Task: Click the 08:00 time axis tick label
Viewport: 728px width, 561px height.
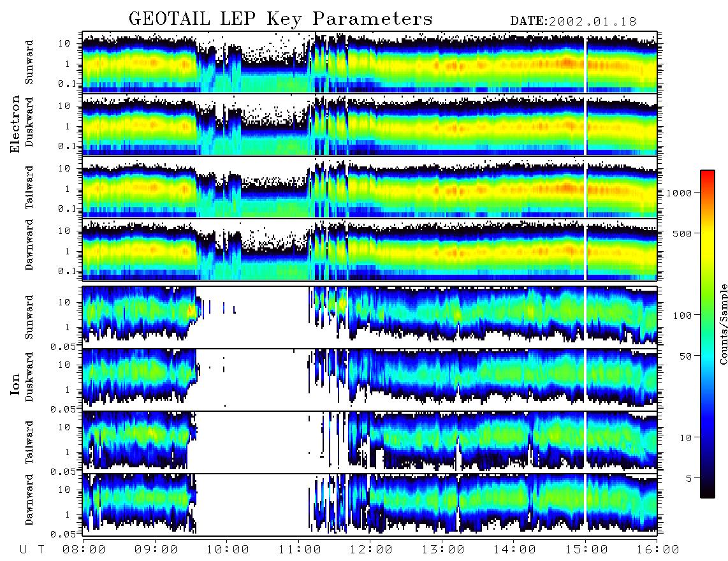Action: point(84,550)
